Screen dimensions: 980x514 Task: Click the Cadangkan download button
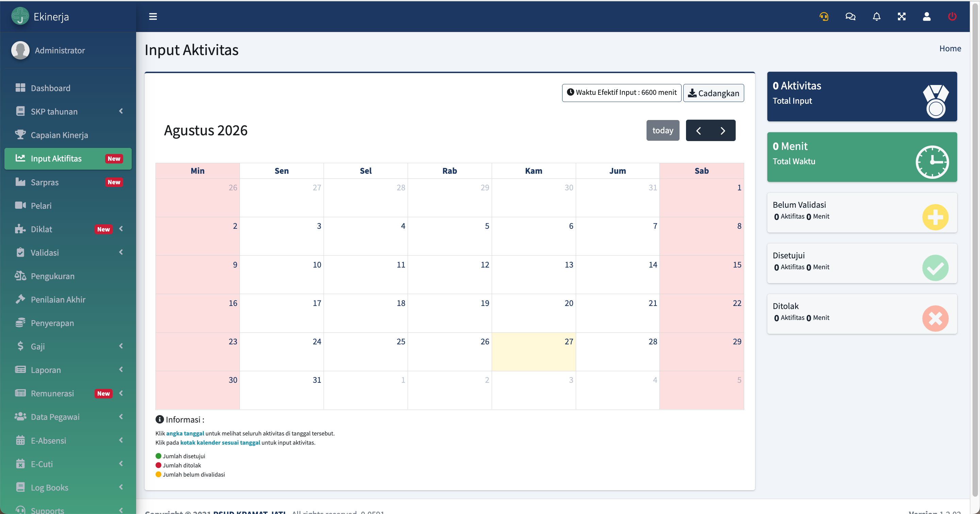point(713,93)
